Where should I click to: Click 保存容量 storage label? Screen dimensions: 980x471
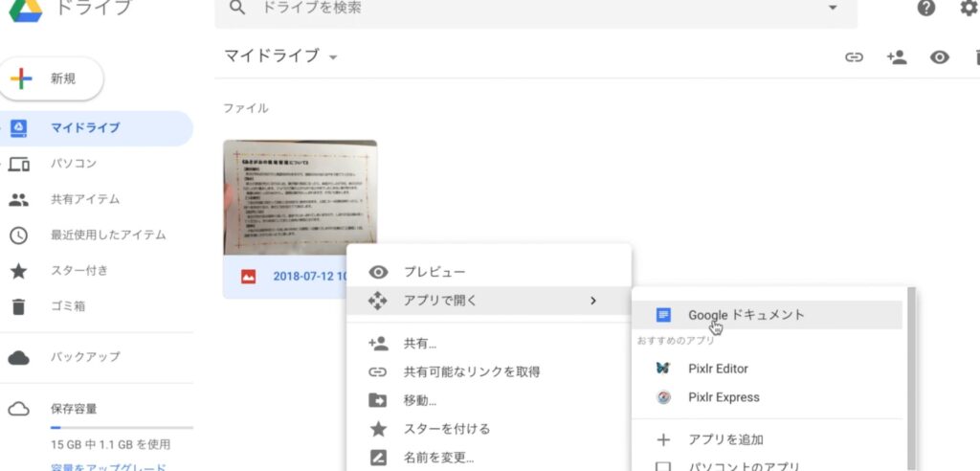click(x=73, y=409)
